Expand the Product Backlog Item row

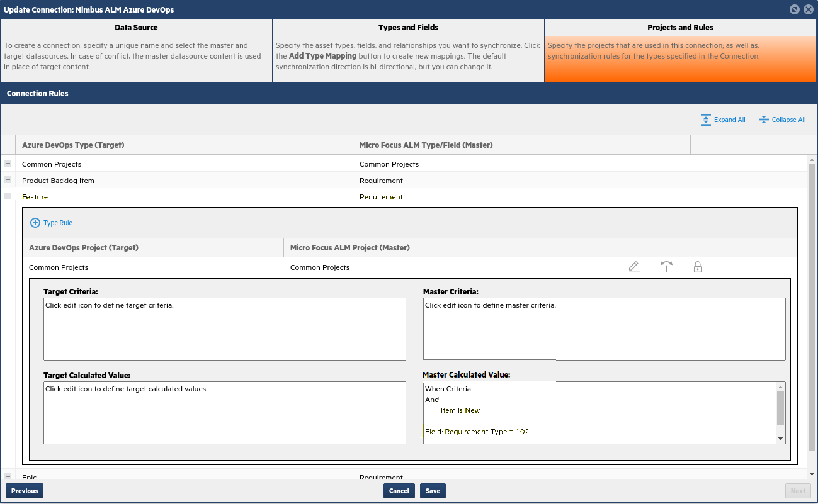pyautogui.click(x=7, y=179)
